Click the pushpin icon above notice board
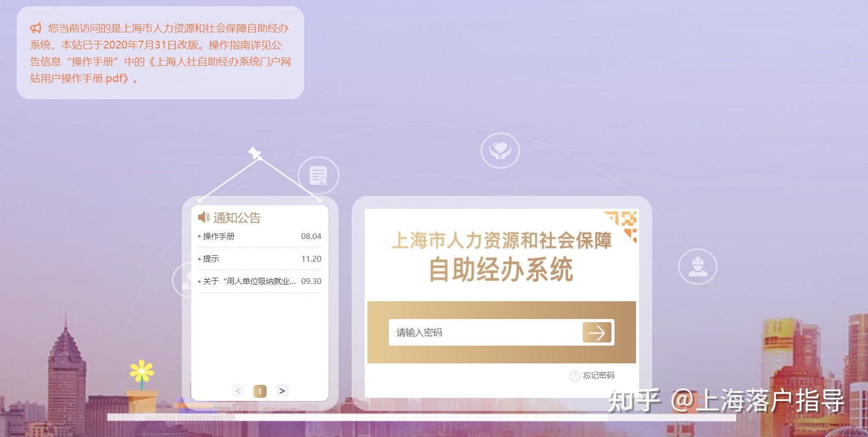Screen dimensions: 868x437 (x=254, y=153)
